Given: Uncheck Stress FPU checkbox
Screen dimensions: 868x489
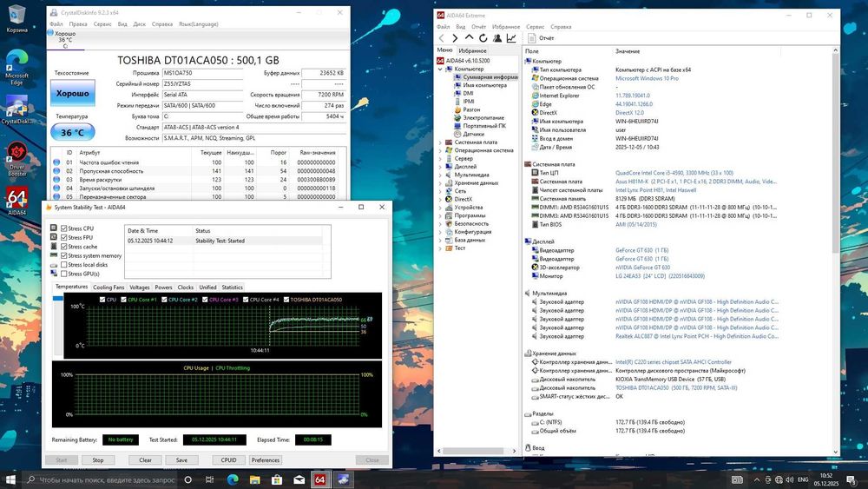Looking at the screenshot, I should (63, 237).
